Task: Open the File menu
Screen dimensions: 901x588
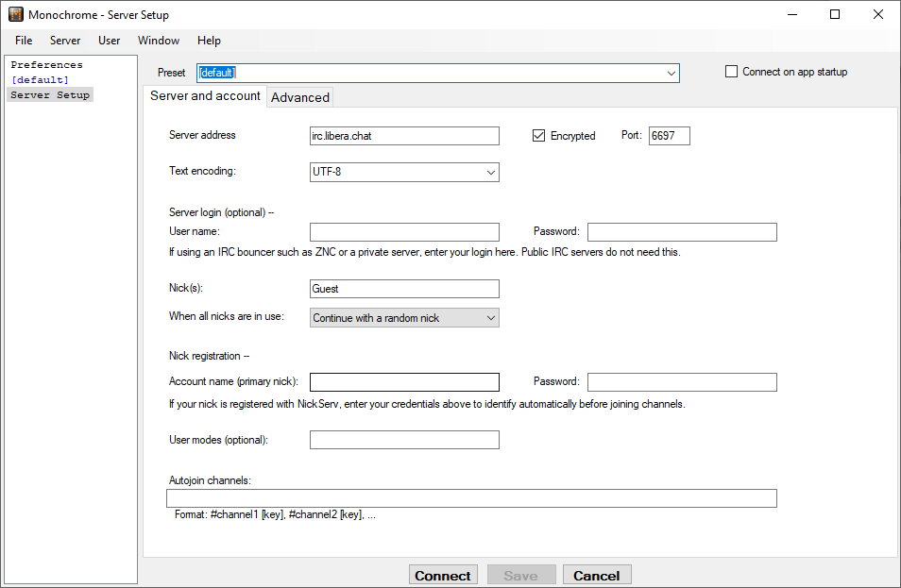Action: pos(24,41)
